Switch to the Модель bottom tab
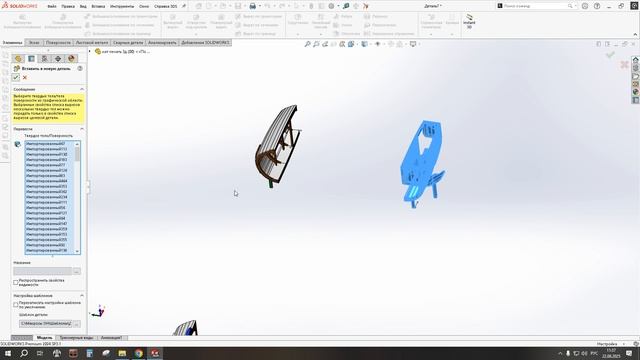The width and height of the screenshot is (640, 360). [44, 338]
